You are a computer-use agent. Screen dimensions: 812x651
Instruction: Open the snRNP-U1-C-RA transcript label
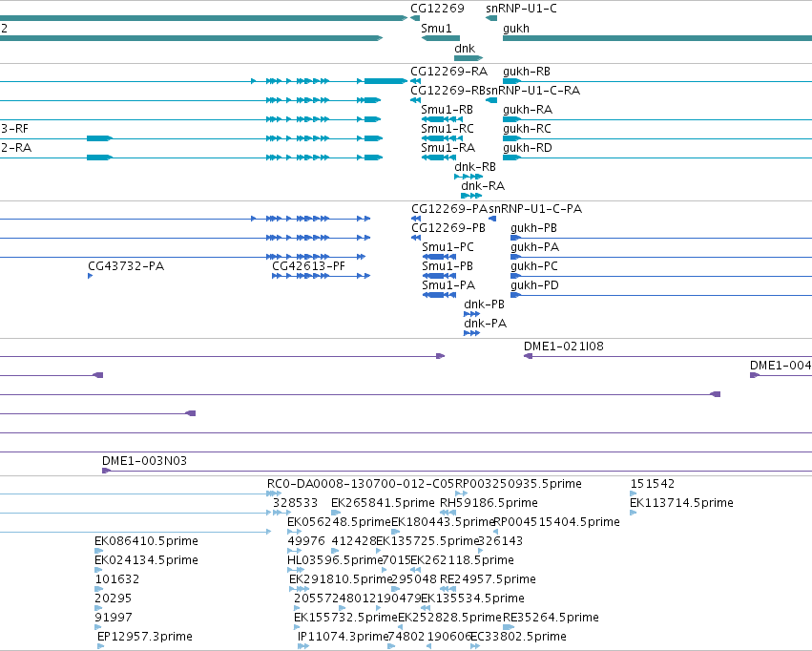coord(532,91)
